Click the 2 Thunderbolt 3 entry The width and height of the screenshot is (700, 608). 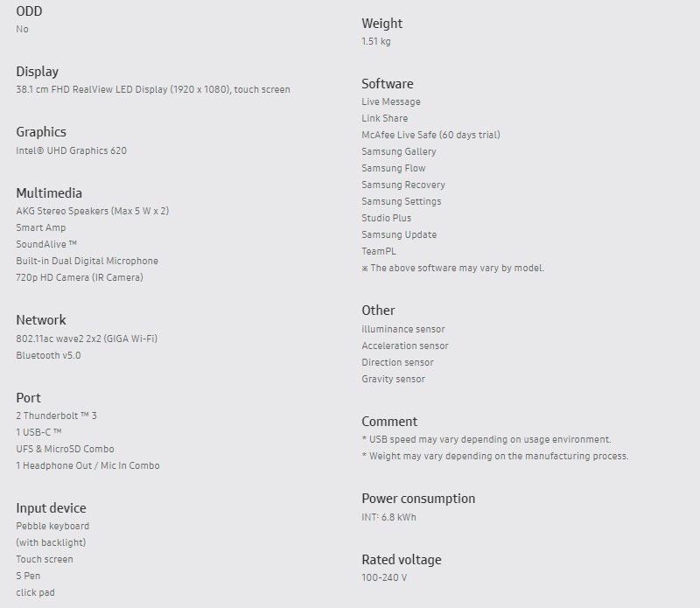[x=56, y=416]
